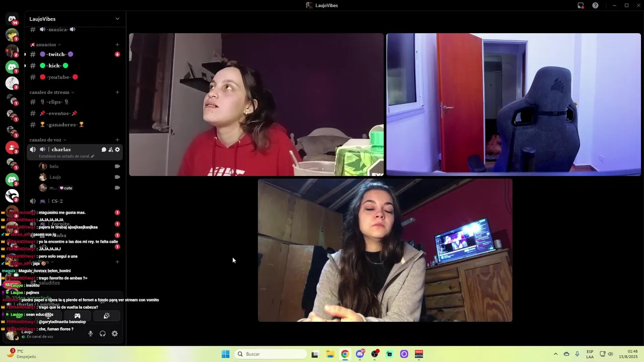
Task: Open second server with yellow-green avatar
Action: coord(12,35)
